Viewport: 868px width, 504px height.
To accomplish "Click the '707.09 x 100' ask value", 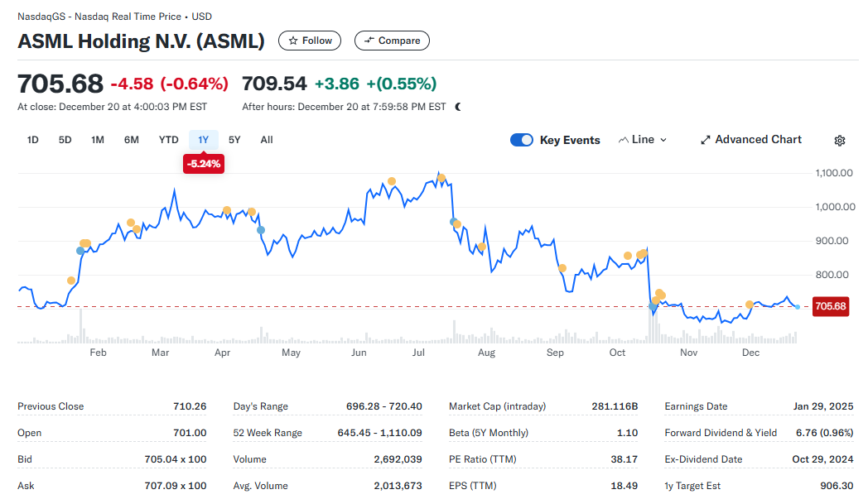I will click(x=176, y=486).
